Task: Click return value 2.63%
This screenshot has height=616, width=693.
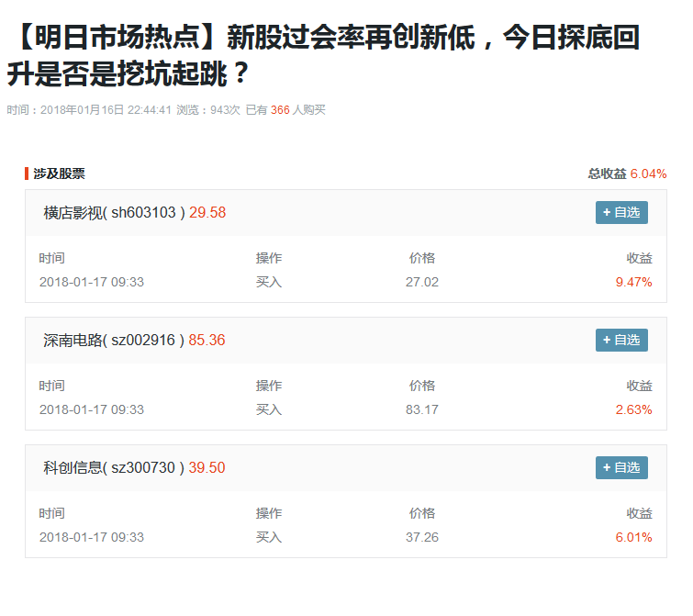Action: pyautogui.click(x=633, y=409)
